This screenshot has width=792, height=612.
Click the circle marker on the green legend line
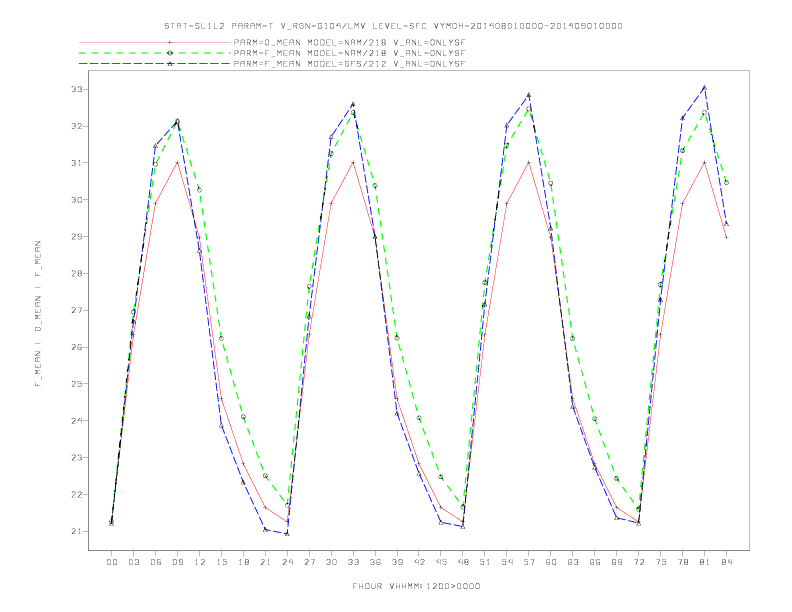click(x=170, y=53)
